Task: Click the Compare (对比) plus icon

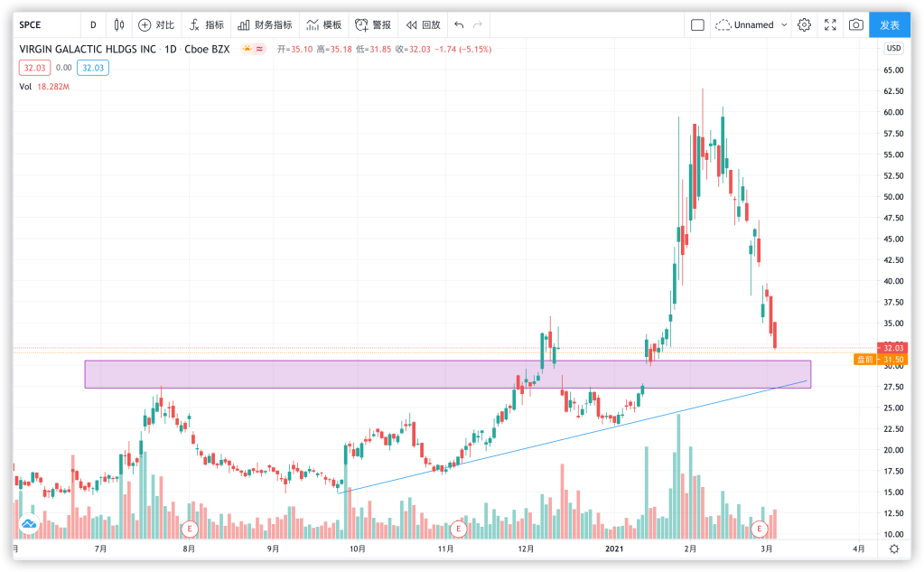Action: pos(145,24)
